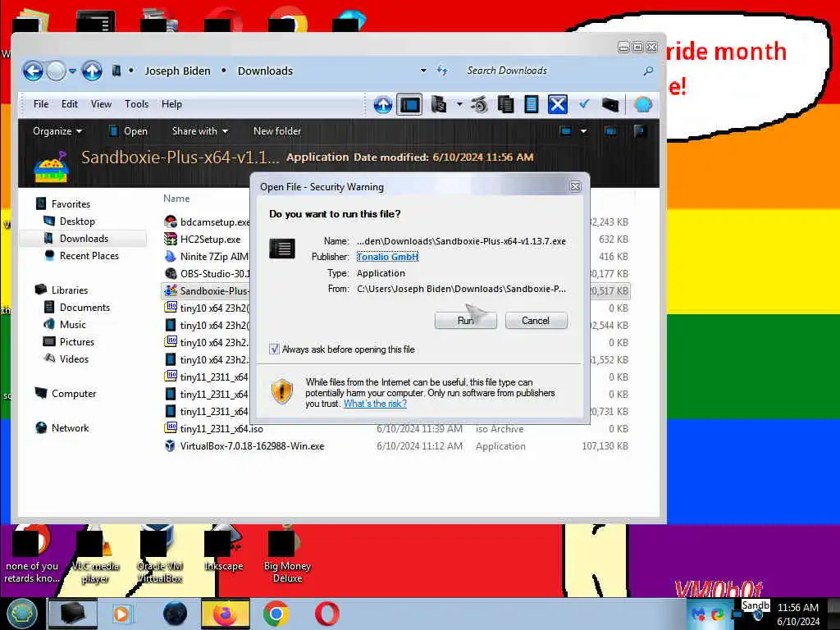Click the blue checkmark toolbar icon
The image size is (840, 630).
point(584,103)
